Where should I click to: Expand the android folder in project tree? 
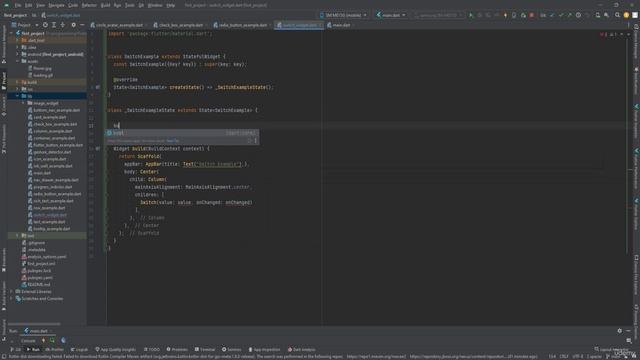pos(18,54)
